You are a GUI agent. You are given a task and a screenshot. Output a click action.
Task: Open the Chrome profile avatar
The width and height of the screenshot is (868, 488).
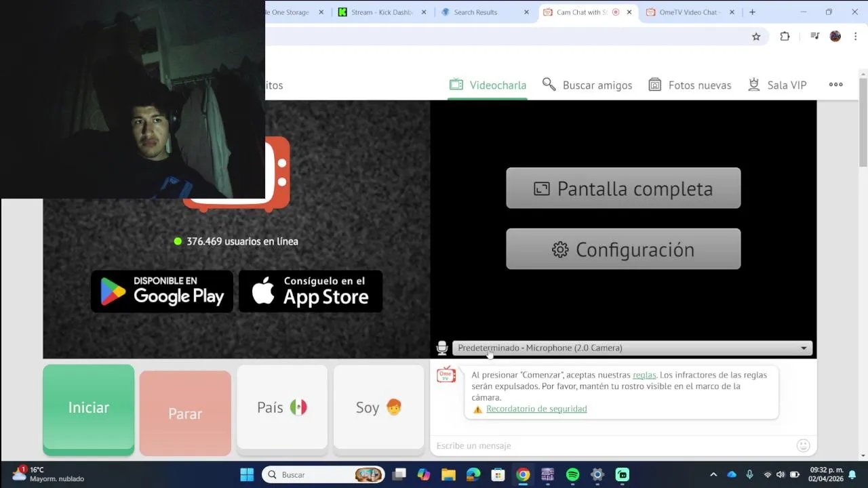pos(835,37)
